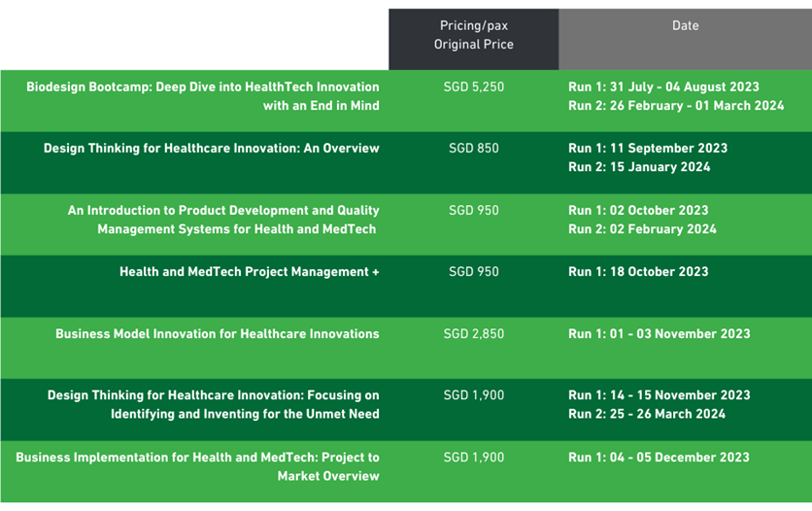Click the SGD 850 price cell
The image size is (812, 511).
pyautogui.click(x=473, y=148)
